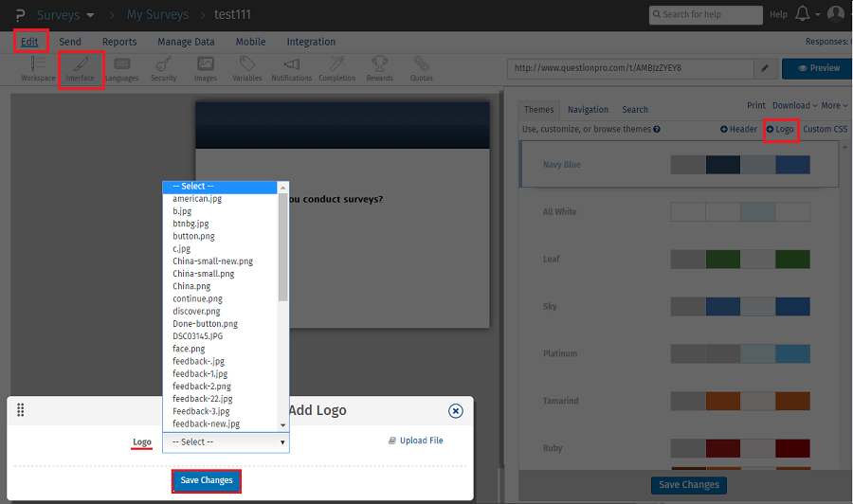Screen dimensions: 853x504
Task: Click the Help link in top bar
Action: 778,14
